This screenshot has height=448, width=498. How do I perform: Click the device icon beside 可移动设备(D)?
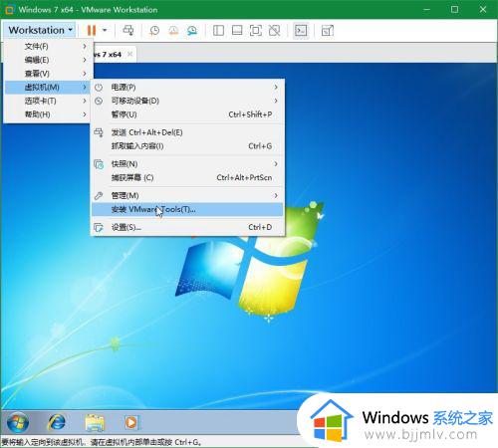click(x=99, y=101)
